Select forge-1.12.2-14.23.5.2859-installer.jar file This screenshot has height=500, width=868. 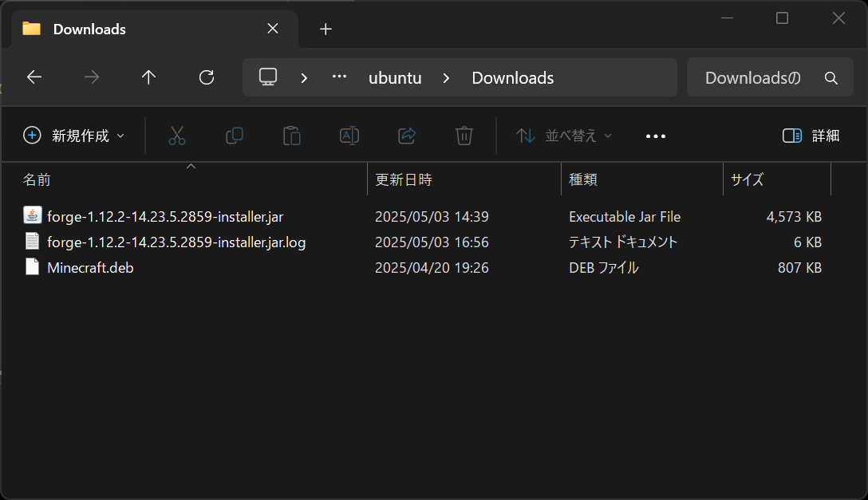coord(165,217)
